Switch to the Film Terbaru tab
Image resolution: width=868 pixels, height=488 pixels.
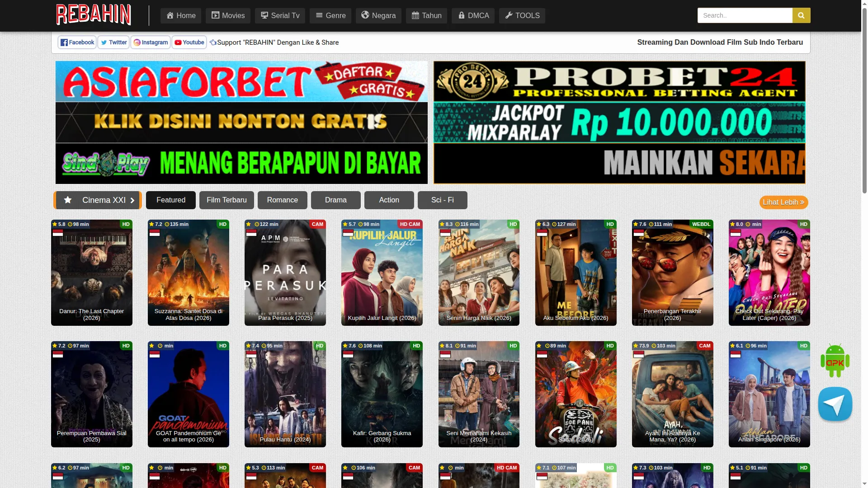226,200
